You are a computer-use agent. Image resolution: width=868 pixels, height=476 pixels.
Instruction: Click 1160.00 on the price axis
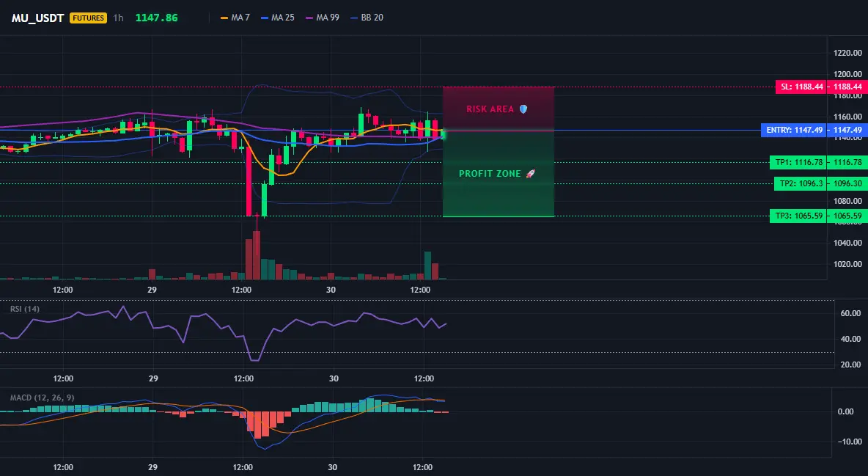tap(847, 117)
